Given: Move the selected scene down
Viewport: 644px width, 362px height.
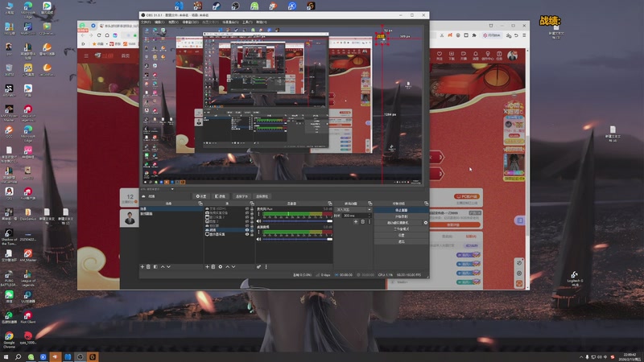Looking at the screenshot, I should coord(168,267).
